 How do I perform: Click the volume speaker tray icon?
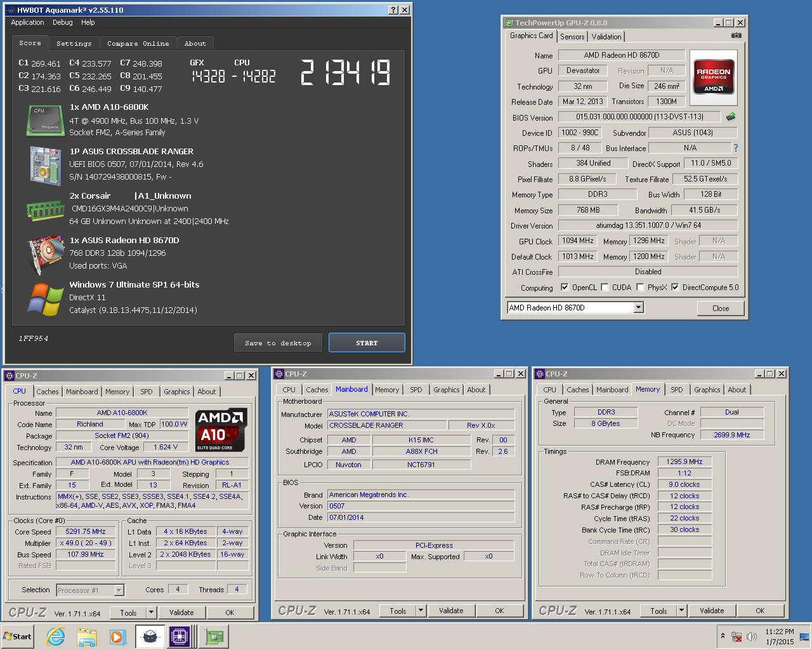pos(752,637)
